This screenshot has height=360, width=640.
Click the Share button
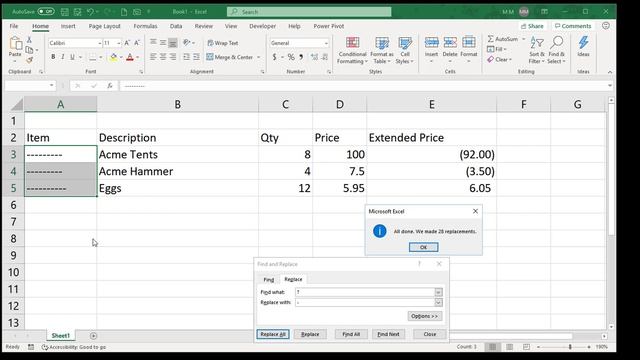(x=532, y=26)
